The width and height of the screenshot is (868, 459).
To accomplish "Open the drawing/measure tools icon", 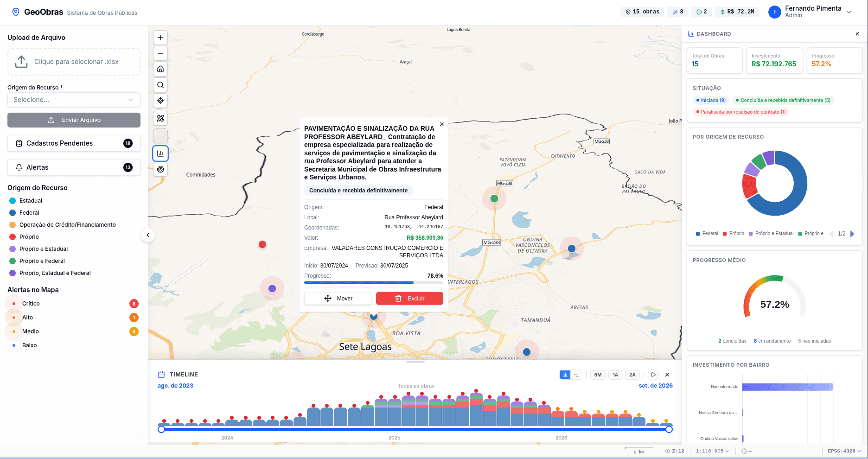I will pyautogui.click(x=160, y=118).
